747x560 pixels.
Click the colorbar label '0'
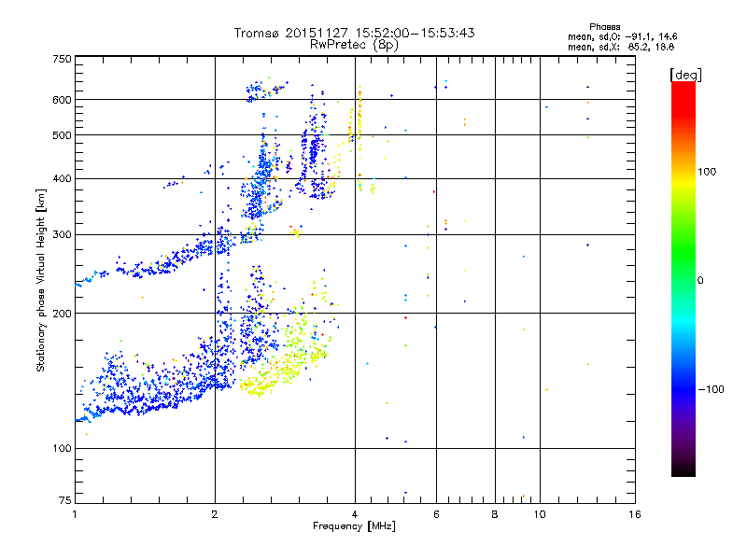click(x=700, y=280)
